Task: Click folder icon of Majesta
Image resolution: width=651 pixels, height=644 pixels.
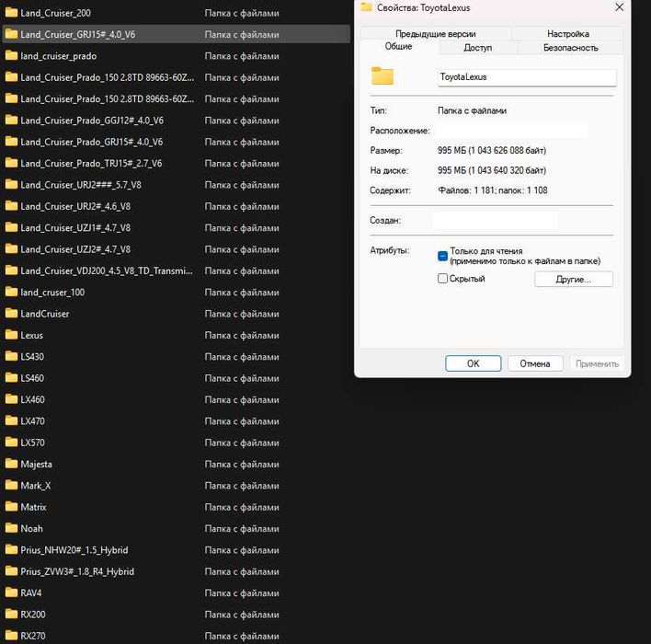Action: pyautogui.click(x=11, y=464)
